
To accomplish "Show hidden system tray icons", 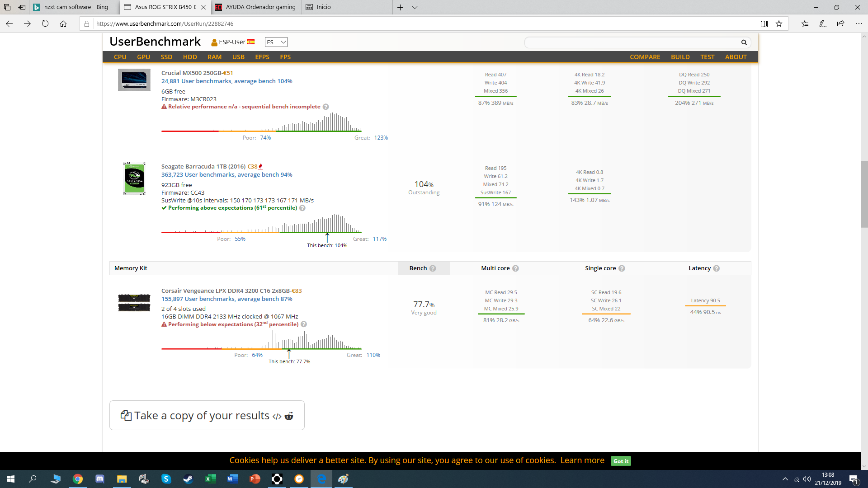I will pos(785,479).
